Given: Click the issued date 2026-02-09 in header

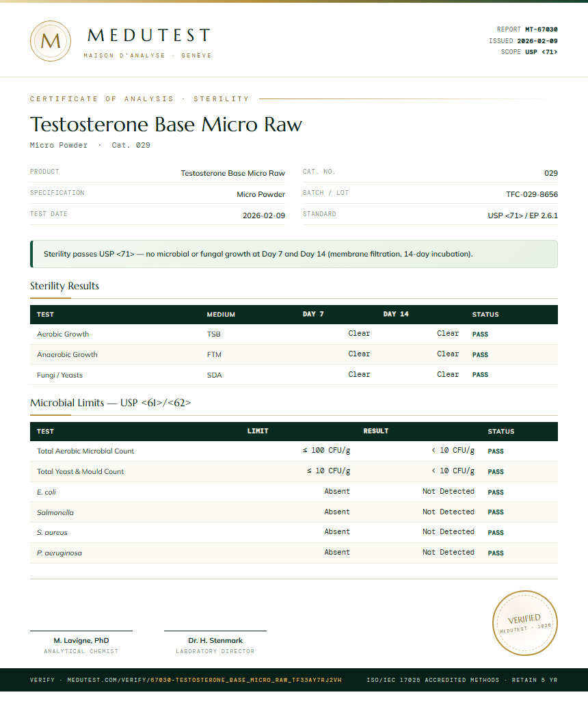Looking at the screenshot, I should [x=537, y=41].
